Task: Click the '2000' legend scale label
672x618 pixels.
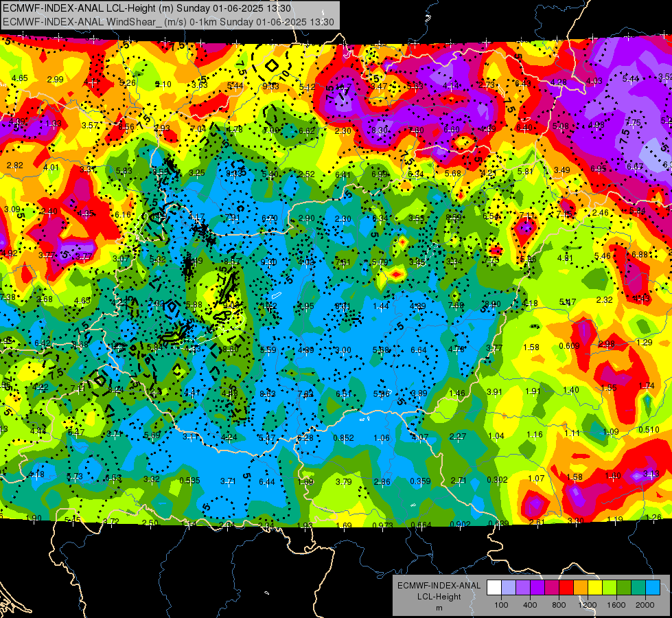Action: 645,605
